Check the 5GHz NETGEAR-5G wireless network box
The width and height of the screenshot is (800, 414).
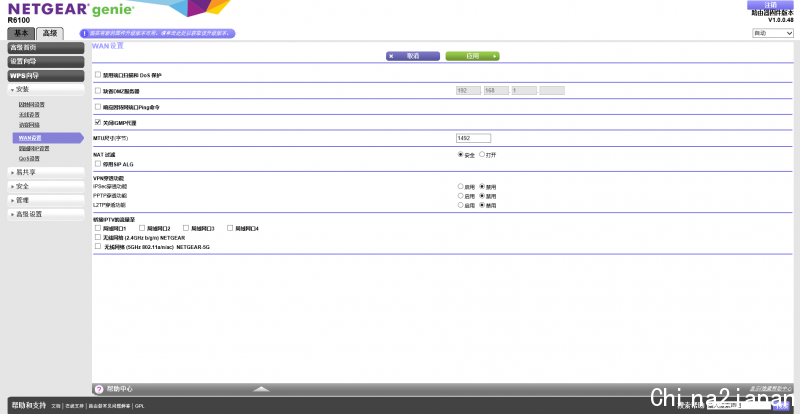click(x=98, y=246)
